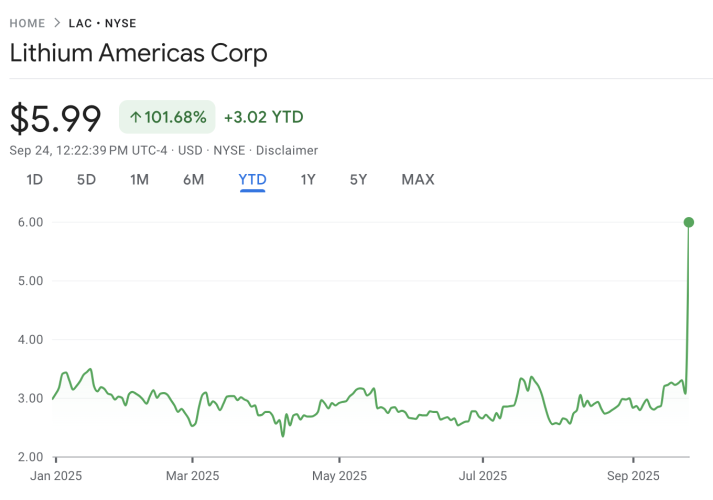Switch to the 5D range tab

pyautogui.click(x=87, y=180)
